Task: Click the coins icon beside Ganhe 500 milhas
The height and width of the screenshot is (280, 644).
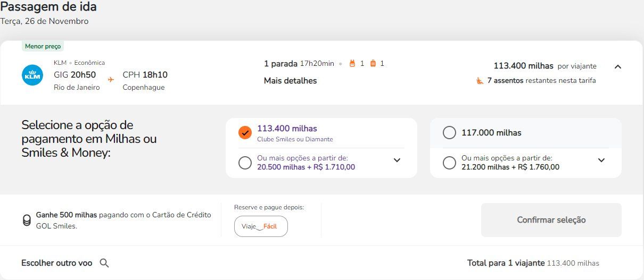Action: click(27, 220)
